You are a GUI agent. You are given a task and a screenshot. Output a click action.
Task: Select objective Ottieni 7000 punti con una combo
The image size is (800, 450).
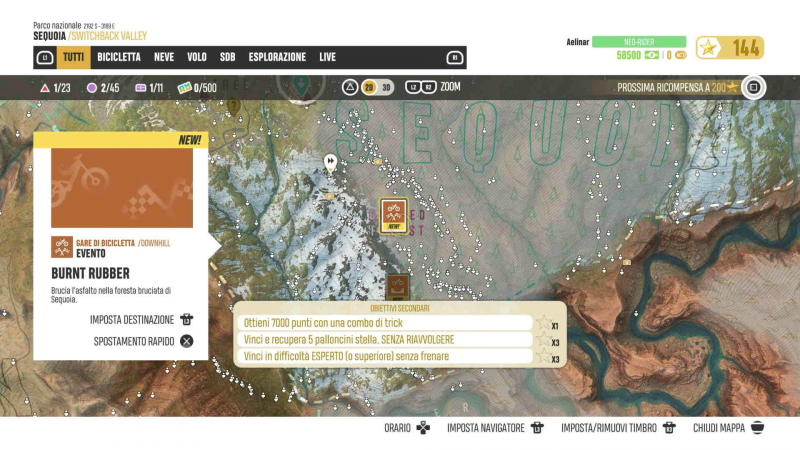[x=384, y=322]
